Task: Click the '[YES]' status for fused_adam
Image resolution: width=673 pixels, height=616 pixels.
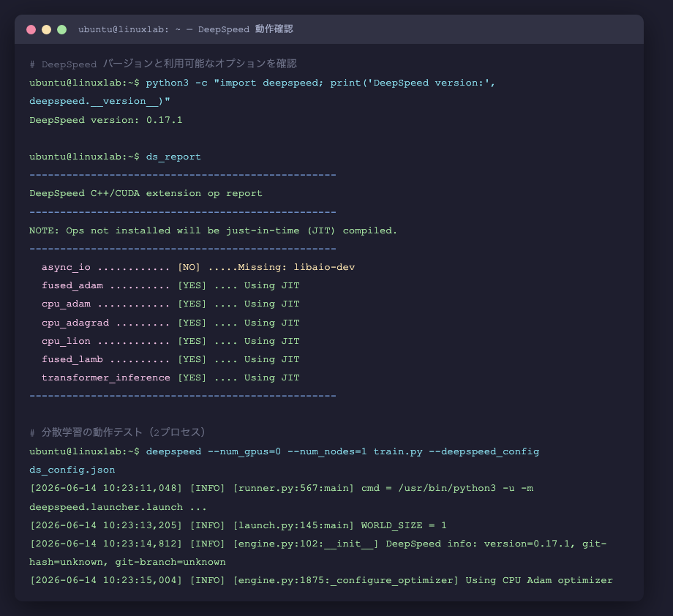Action: [192, 286]
